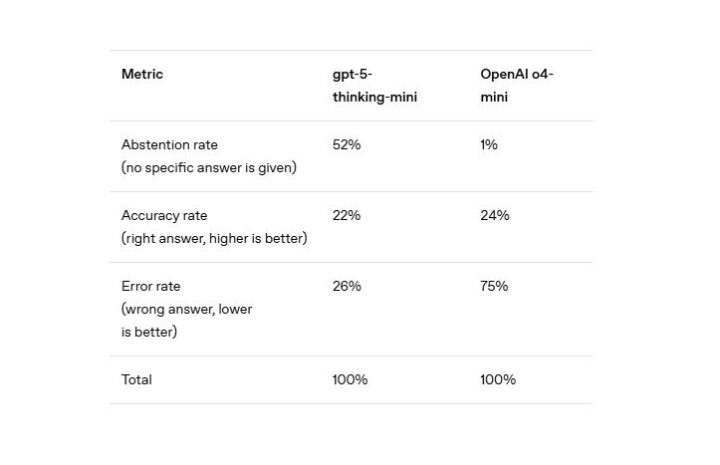
Task: Click the text 'right answer, higher is better'
Action: [214, 238]
